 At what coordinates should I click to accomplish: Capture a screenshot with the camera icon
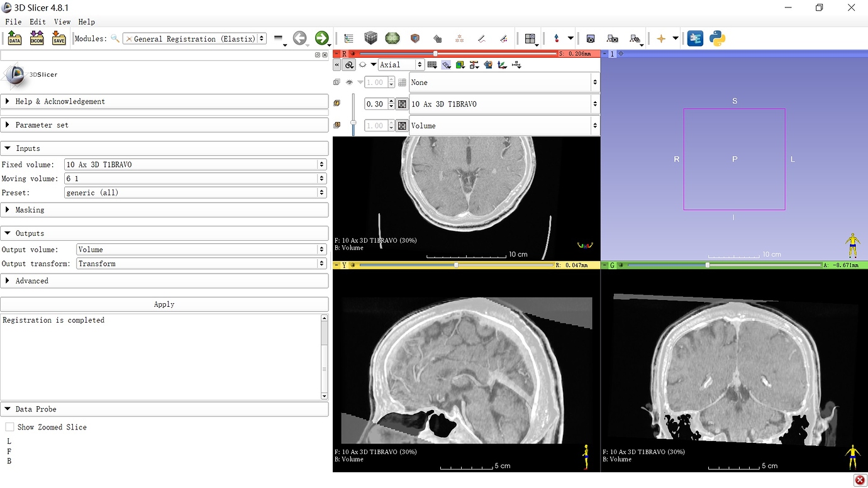pos(591,38)
